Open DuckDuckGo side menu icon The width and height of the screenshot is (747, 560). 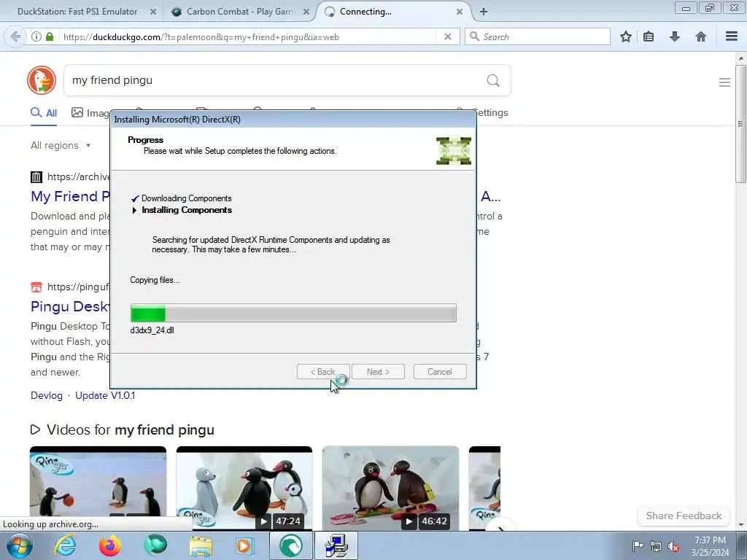(724, 82)
